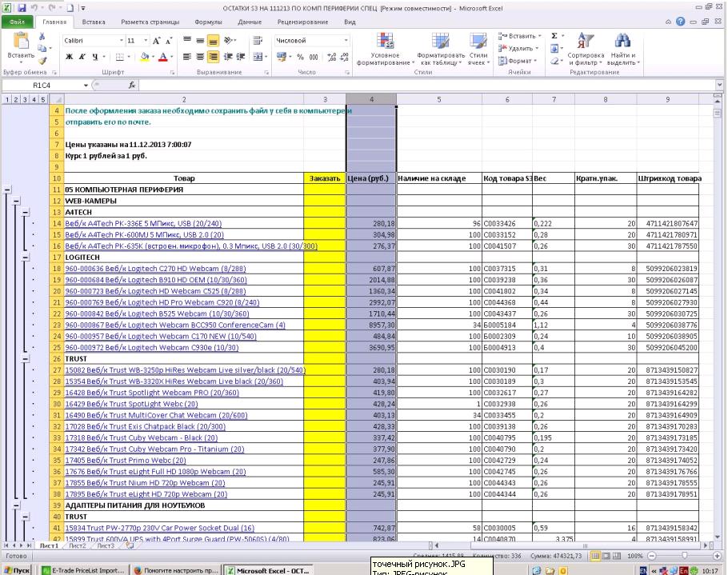The width and height of the screenshot is (728, 575).
Task: Switch to the Рецензирование tab
Action: pos(302,22)
